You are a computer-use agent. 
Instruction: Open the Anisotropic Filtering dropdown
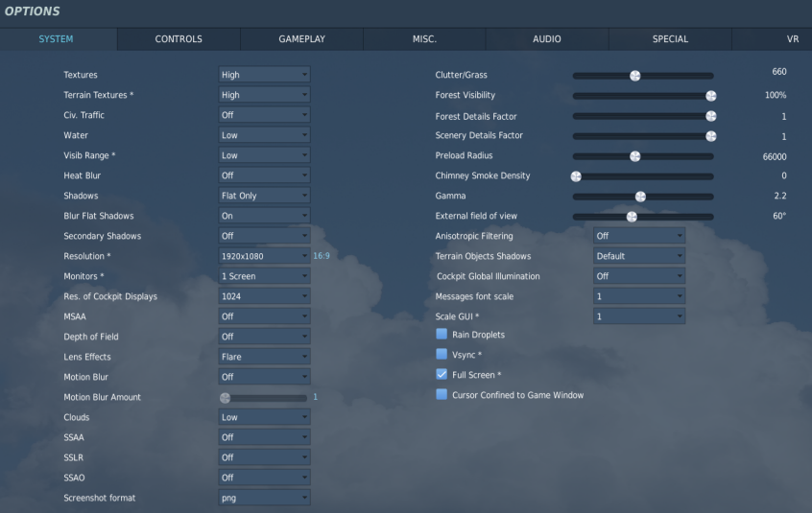pos(639,236)
